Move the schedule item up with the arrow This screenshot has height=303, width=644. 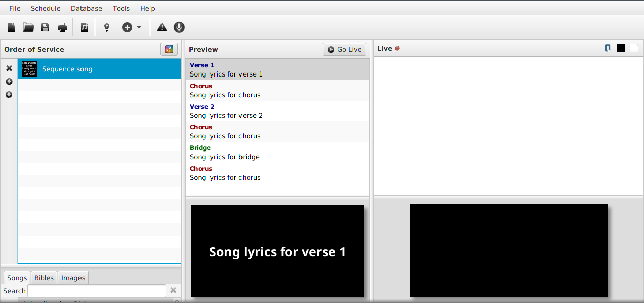point(9,82)
